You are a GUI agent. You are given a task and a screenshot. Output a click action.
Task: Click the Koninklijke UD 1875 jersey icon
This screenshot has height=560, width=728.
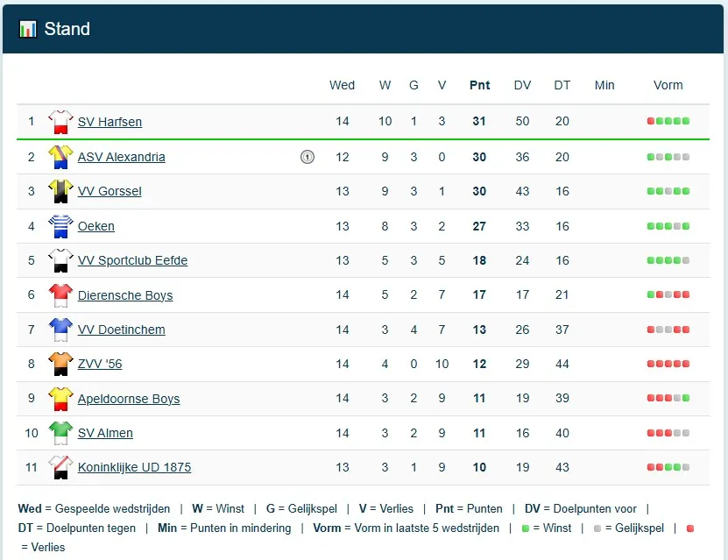coord(60,467)
